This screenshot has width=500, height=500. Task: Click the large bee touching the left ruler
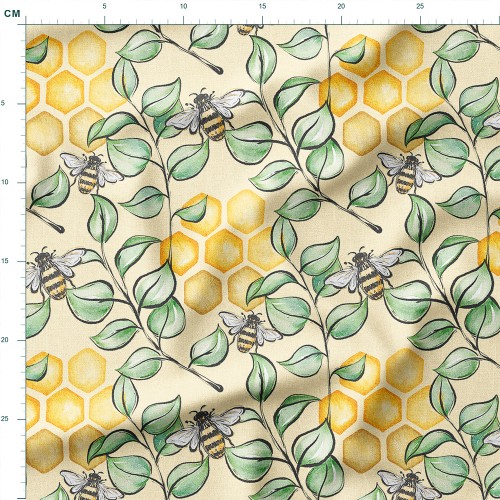[x=52, y=272]
